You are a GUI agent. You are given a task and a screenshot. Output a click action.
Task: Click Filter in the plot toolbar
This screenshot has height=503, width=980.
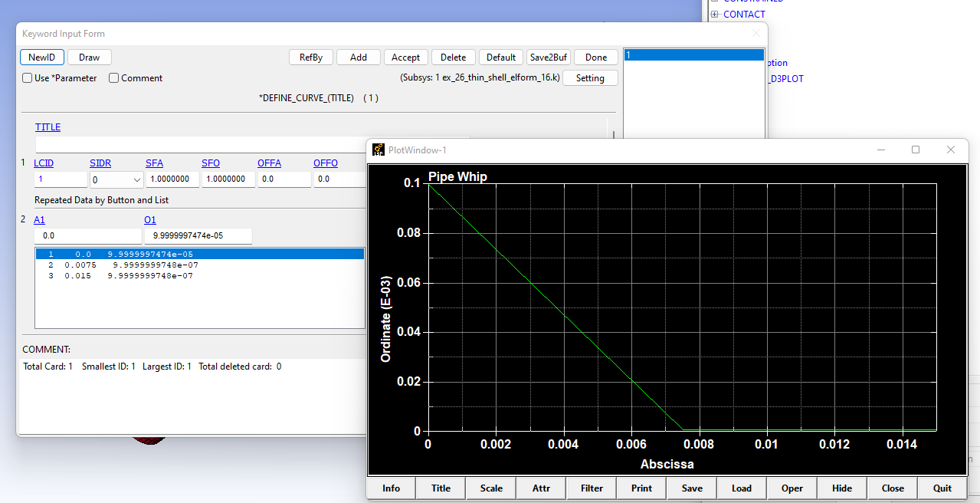[x=592, y=488]
